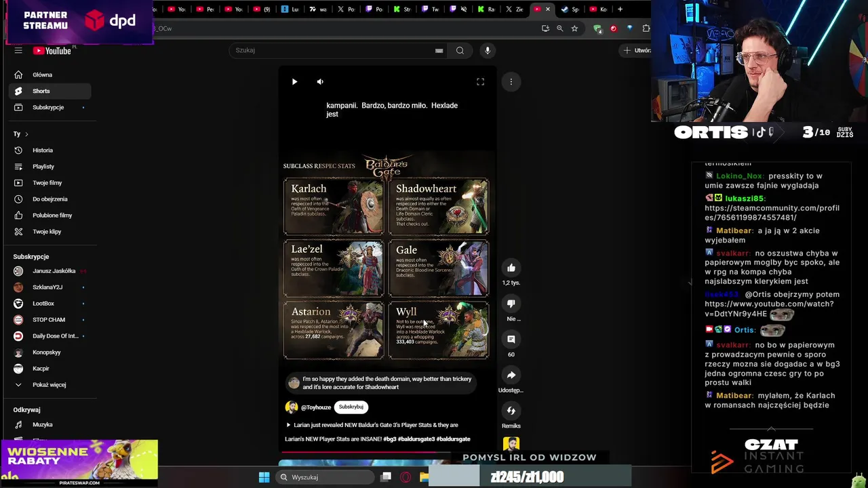Open the extensions puzzle icon

[646, 28]
